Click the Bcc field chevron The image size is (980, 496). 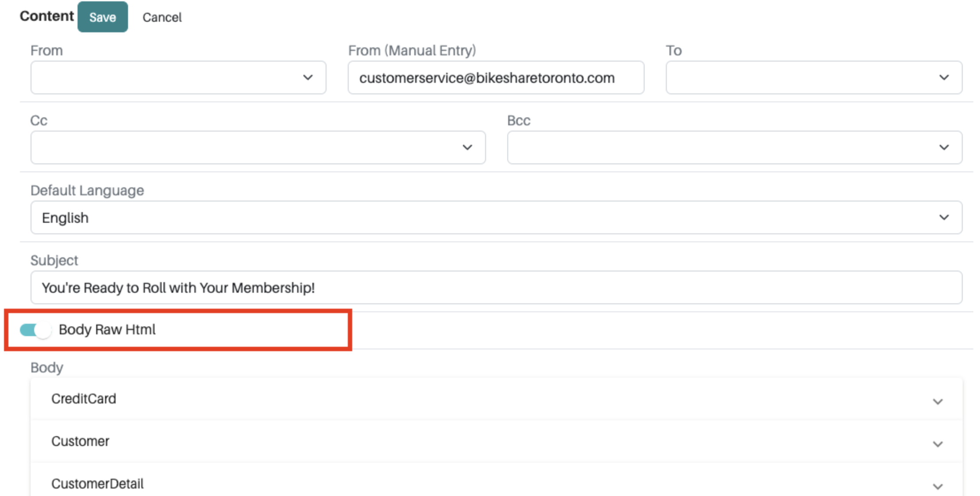point(944,147)
